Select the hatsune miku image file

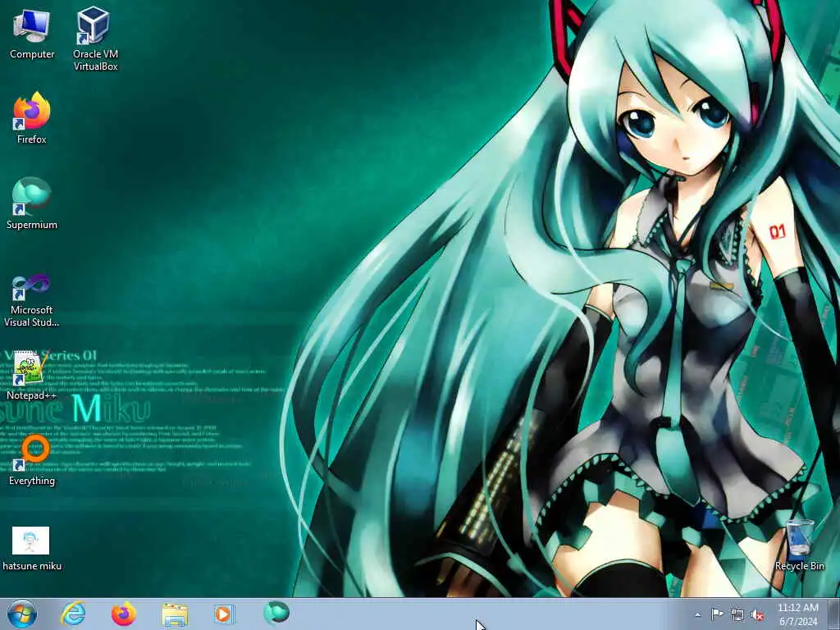[32, 549]
